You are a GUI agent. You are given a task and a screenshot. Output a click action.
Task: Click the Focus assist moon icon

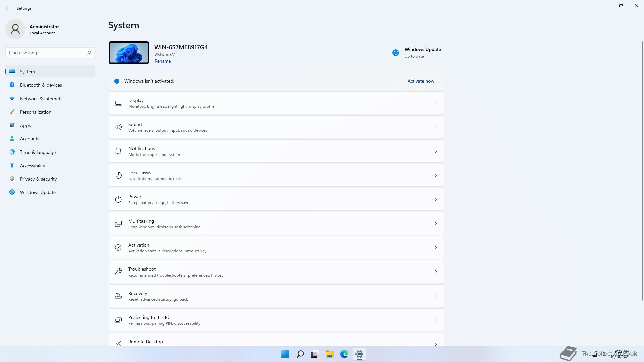118,175
